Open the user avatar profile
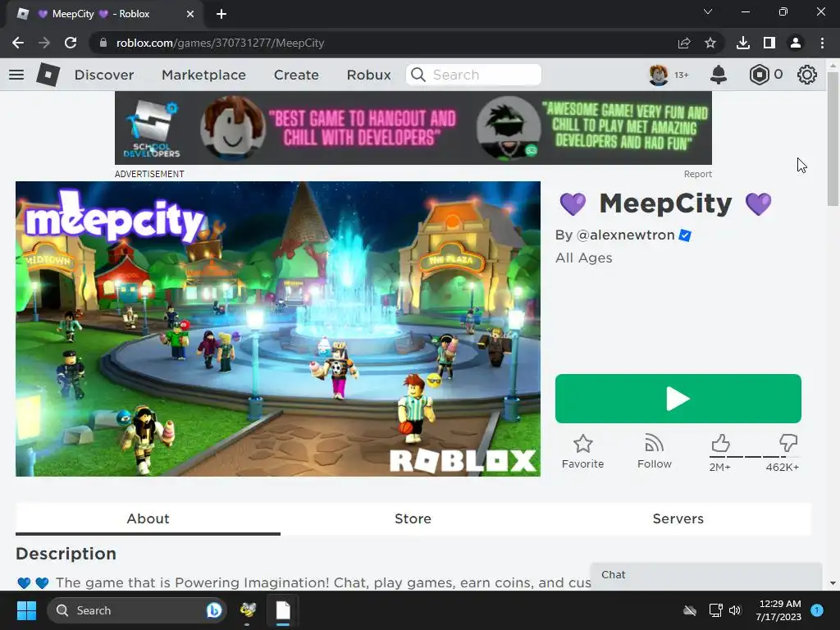This screenshot has height=630, width=840. click(x=658, y=75)
